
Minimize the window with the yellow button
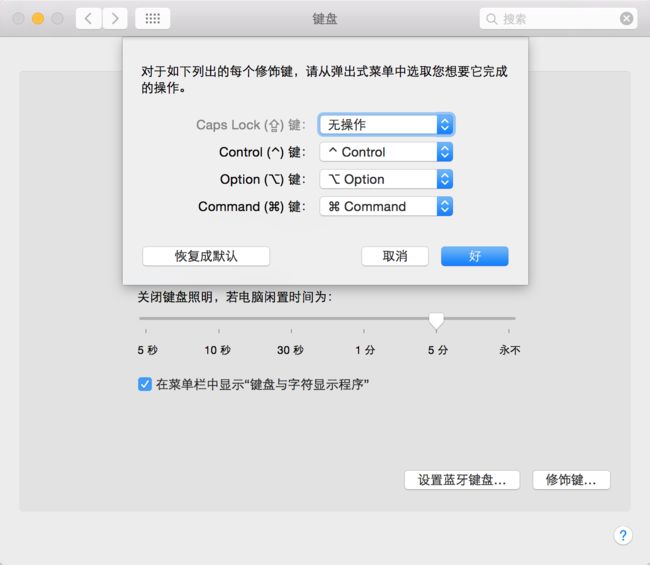(38, 19)
